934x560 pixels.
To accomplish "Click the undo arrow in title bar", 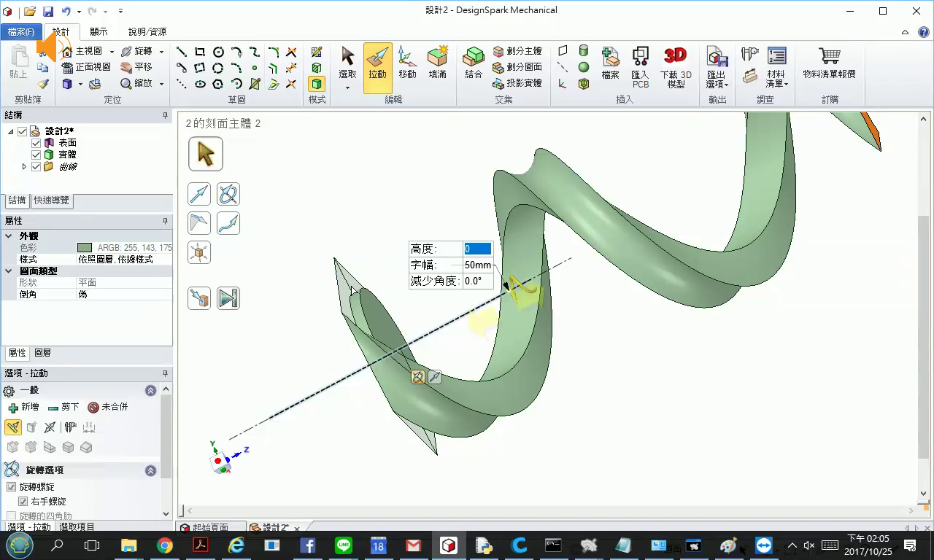I will 66,11.
